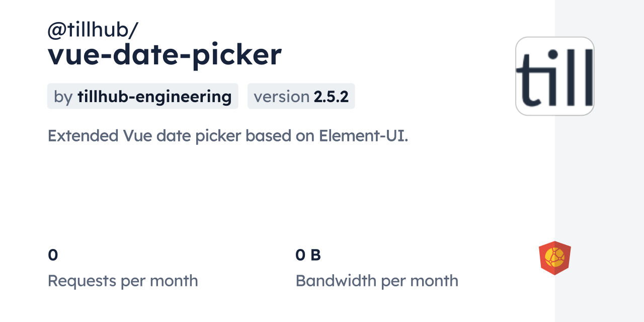This screenshot has width=644, height=322.
Task: Click the jsDelivr shield logo icon
Action: 554,258
